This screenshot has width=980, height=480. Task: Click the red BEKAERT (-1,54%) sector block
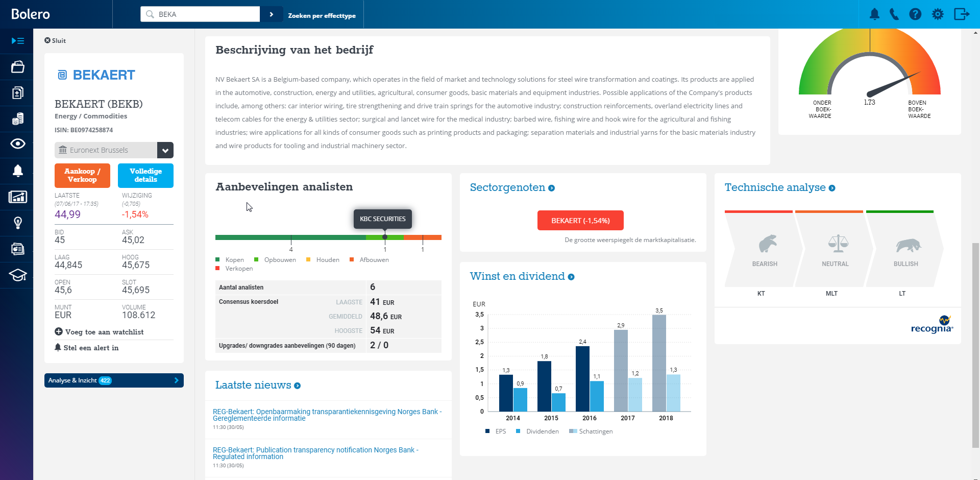point(580,221)
